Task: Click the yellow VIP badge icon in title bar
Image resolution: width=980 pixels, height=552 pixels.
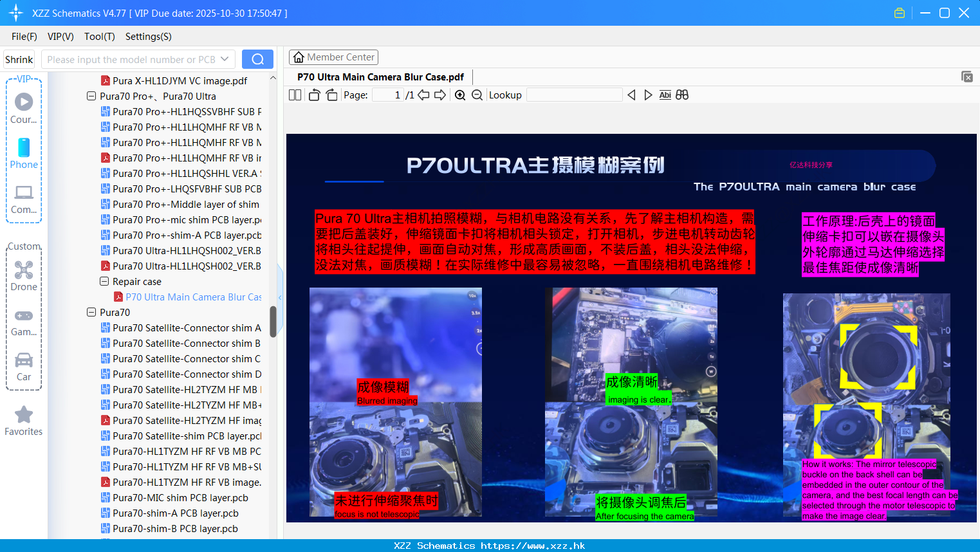Action: point(900,13)
